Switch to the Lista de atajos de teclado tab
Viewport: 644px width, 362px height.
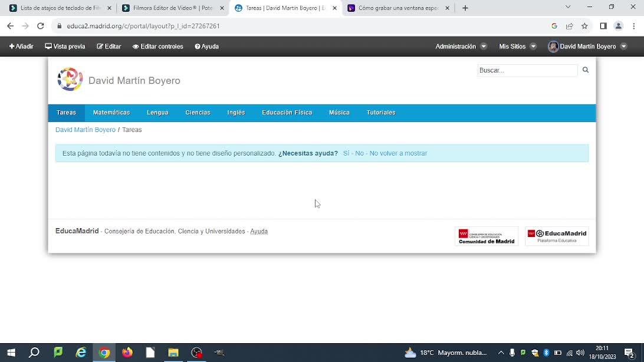61,8
